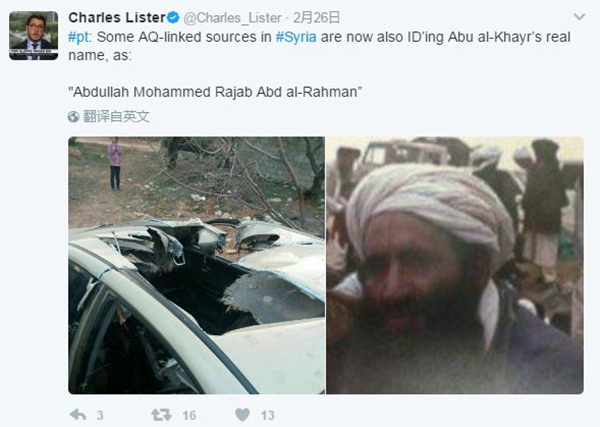Viewport: 600px width, 427px height.
Task: Click the tweet body text about AQ-linked sources
Action: pyautogui.click(x=319, y=46)
